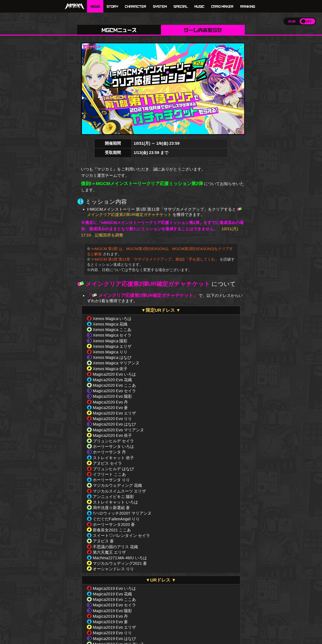Switch to the MGCMニュース tab
Image resolution: width=322 pixels, height=644 pixels.
coord(119,30)
